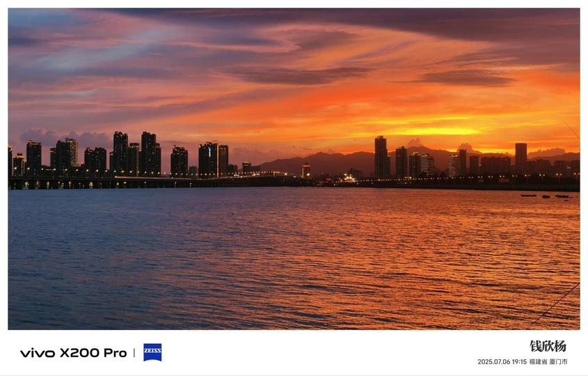This screenshot has width=588, height=376.
Task: Click the lit bridge over the water
Action: point(157,182)
